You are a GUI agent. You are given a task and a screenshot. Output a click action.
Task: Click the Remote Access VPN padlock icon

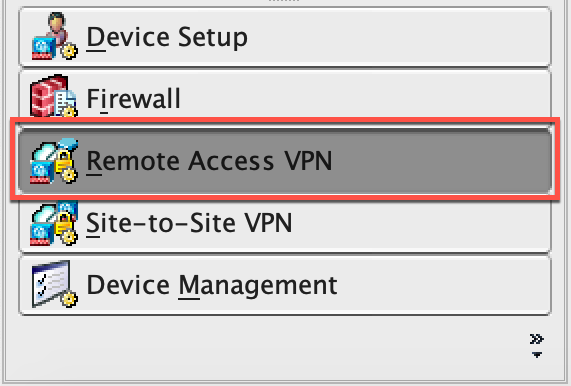64,160
